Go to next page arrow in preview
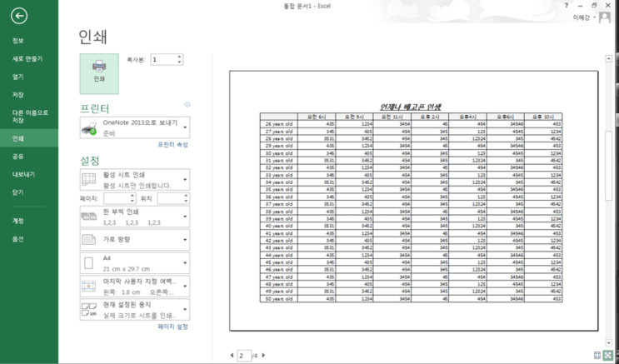Viewport: 619px width, 364px height. 264,356
